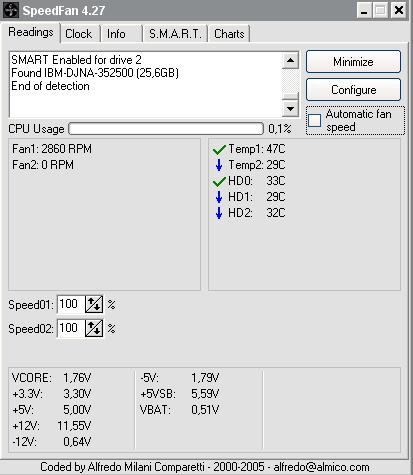Open the S.M.A.R.T. tab
This screenshot has width=413, height=475.
[x=175, y=34]
